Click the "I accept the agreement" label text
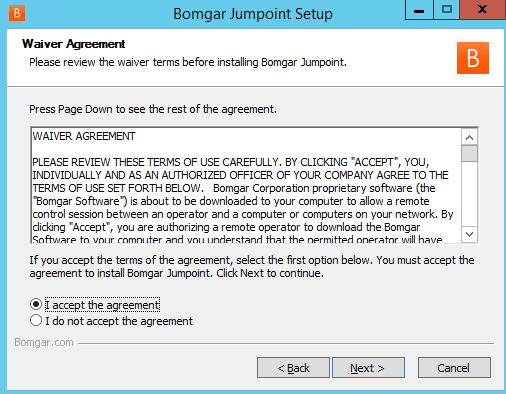 (102, 305)
